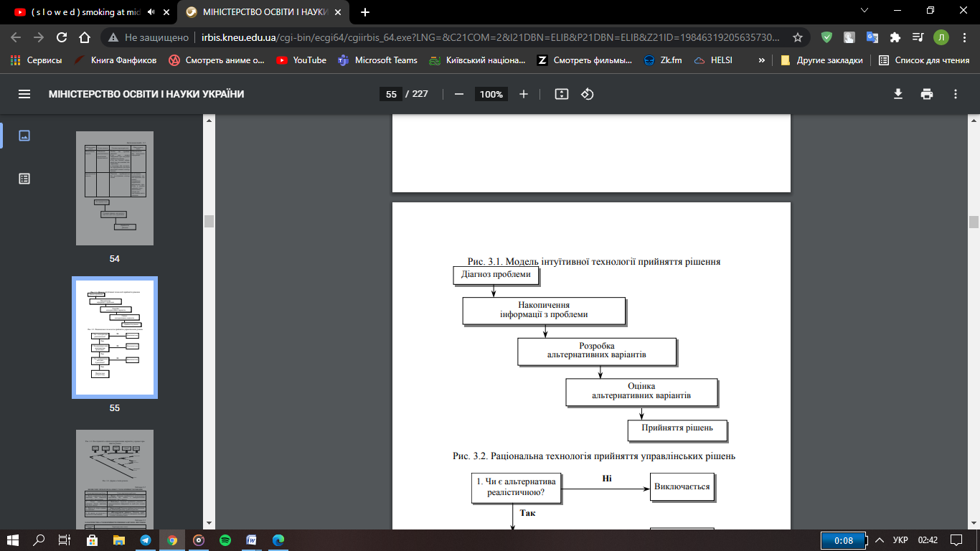Open a new browser tab
The image size is (980, 551).
(364, 12)
